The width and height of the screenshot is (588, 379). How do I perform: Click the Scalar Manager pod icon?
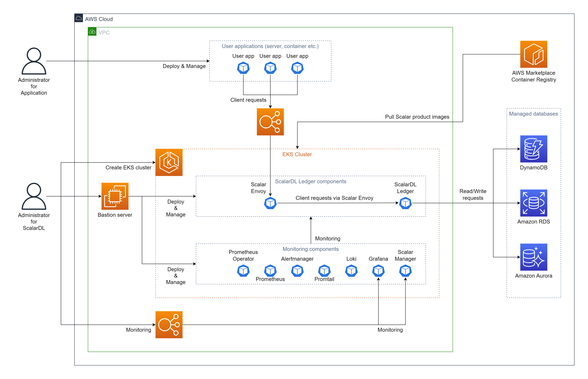click(405, 271)
